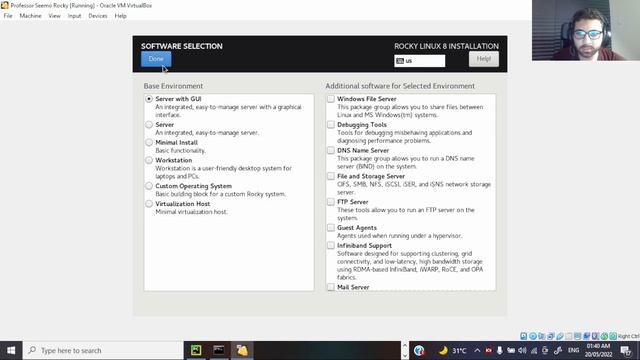Click the network signal bars tray icon
Screen dimensions: 640x360
pyautogui.click(x=534, y=351)
